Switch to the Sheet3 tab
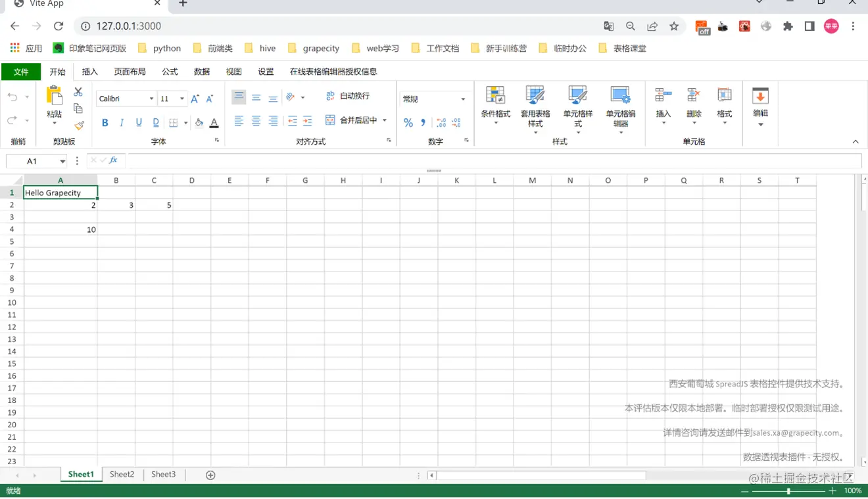 [x=163, y=475]
